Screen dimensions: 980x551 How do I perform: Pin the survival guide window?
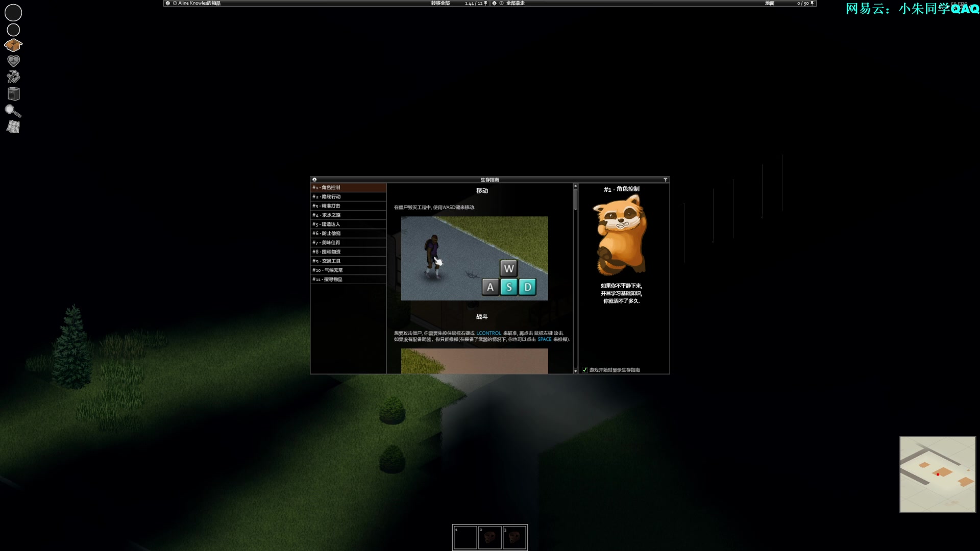click(x=665, y=180)
